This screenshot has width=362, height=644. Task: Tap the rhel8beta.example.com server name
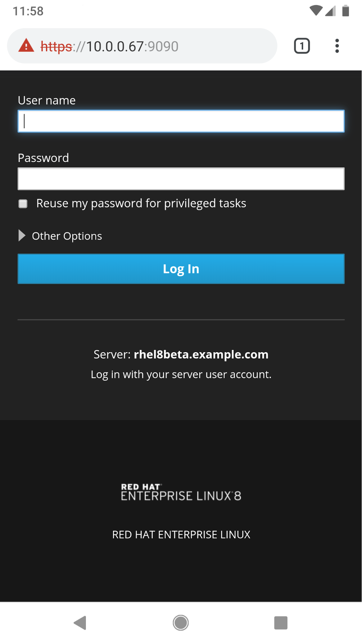point(201,354)
